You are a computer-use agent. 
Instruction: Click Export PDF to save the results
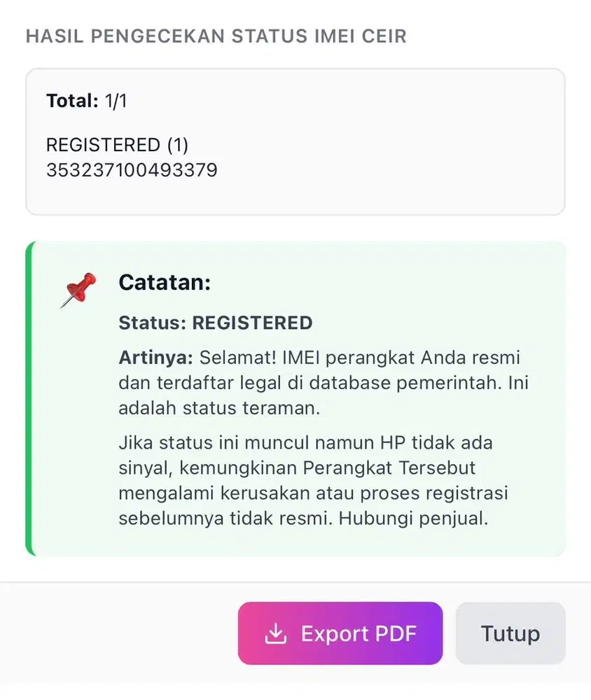(340, 633)
